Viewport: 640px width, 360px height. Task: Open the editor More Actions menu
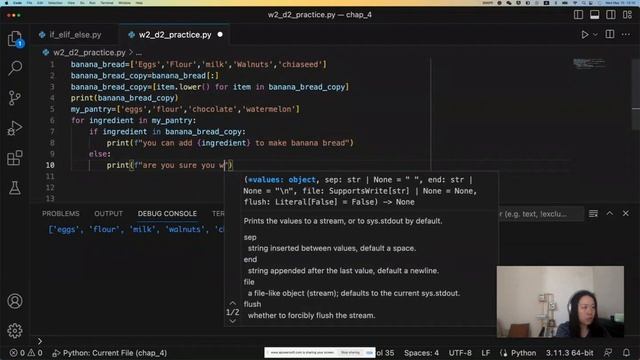pyautogui.click(x=626, y=35)
